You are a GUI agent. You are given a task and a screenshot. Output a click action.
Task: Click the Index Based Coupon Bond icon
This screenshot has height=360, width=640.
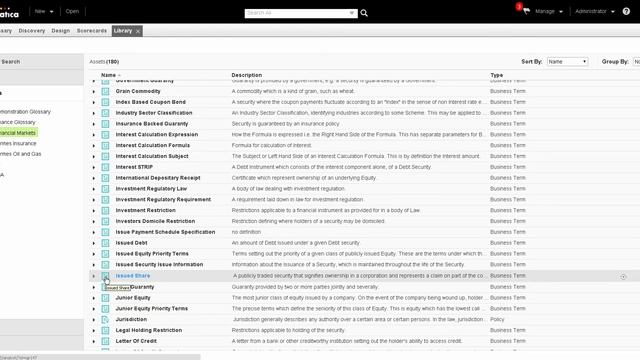point(105,102)
